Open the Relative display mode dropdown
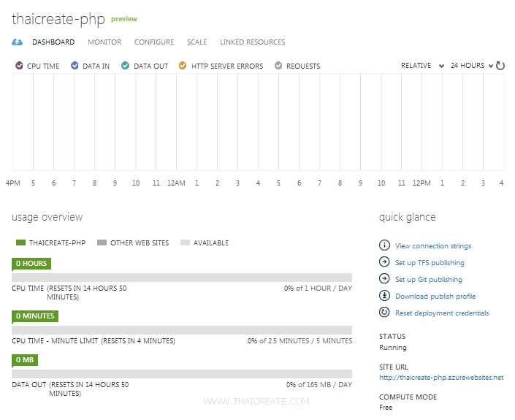The width and height of the screenshot is (515, 420). click(422, 66)
